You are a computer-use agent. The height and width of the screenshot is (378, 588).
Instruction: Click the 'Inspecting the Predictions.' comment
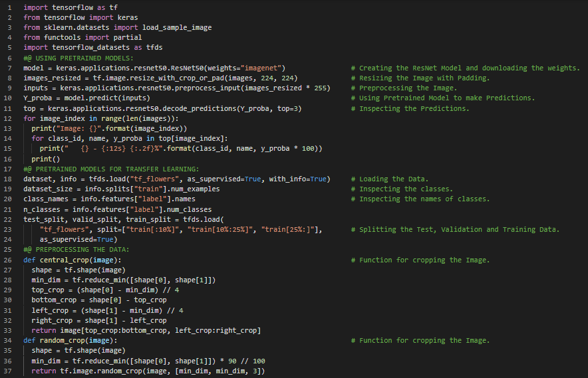(x=414, y=108)
